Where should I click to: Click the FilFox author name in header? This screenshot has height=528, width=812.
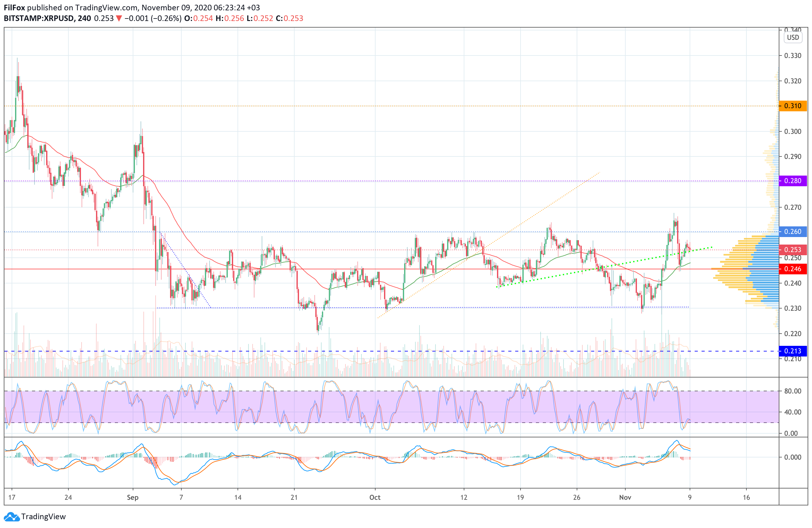(x=14, y=8)
